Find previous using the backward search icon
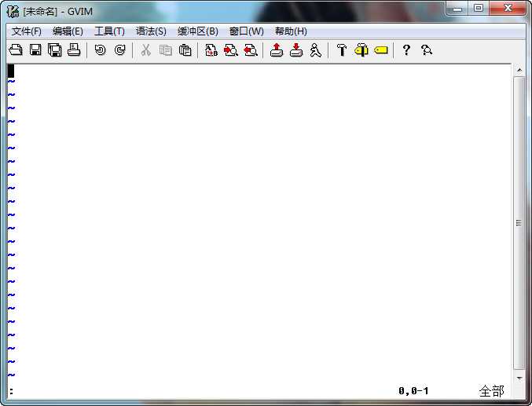This screenshot has height=406, width=532. 251,50
